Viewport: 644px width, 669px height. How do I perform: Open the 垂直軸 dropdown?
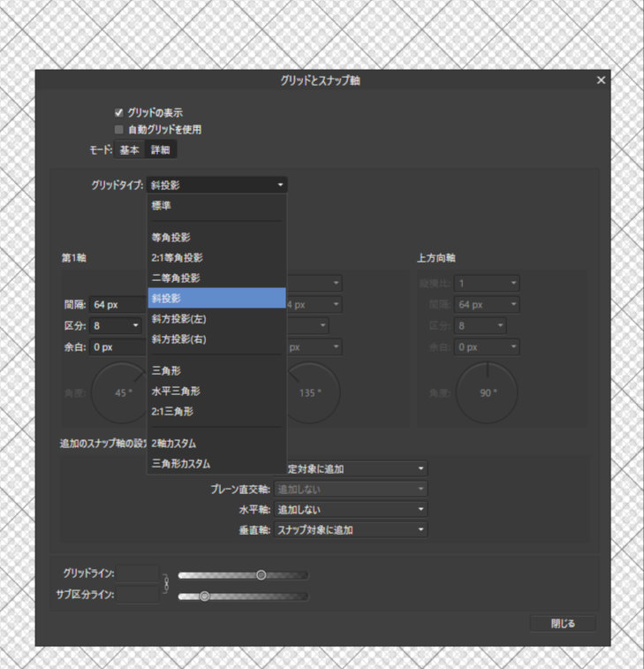point(351,530)
